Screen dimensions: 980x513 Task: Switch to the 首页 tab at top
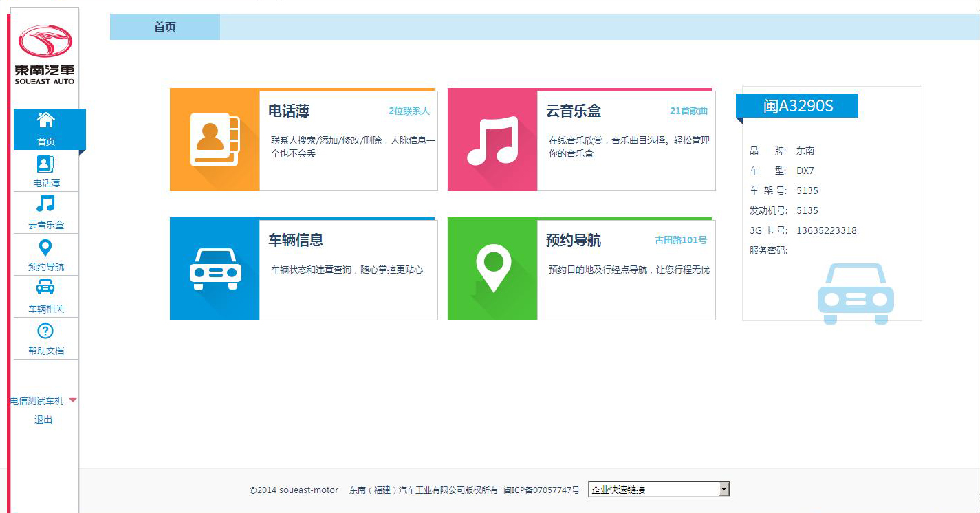165,27
